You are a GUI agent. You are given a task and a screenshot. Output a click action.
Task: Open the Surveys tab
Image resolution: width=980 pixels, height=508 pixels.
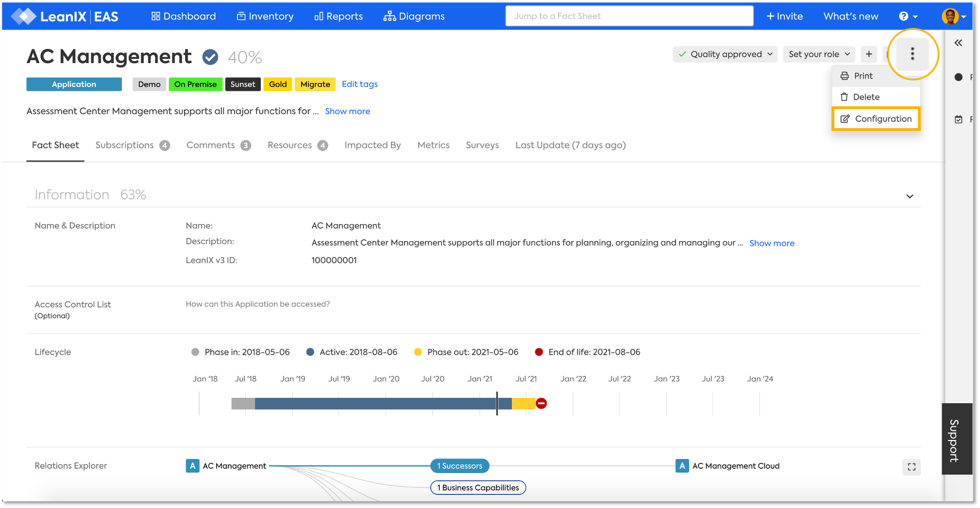482,145
